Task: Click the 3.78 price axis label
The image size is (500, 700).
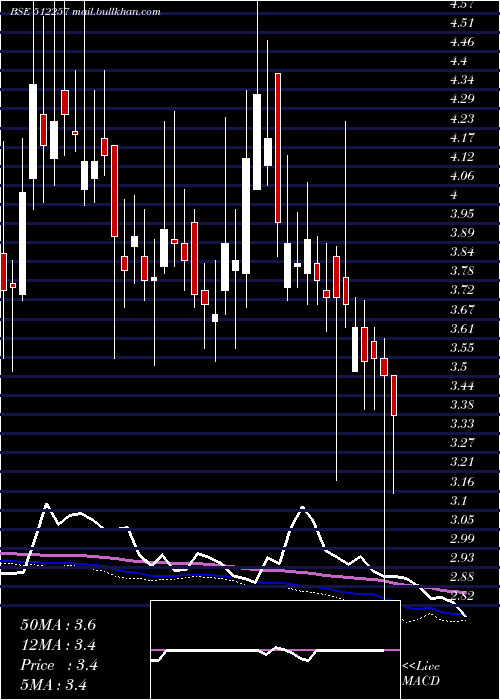Action: [x=462, y=271]
